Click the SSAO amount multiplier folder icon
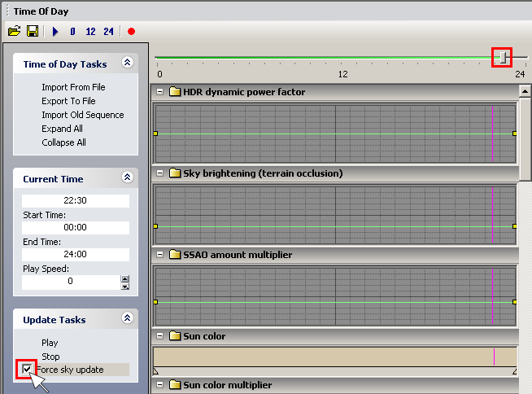This screenshot has height=394, width=532. tap(175, 255)
